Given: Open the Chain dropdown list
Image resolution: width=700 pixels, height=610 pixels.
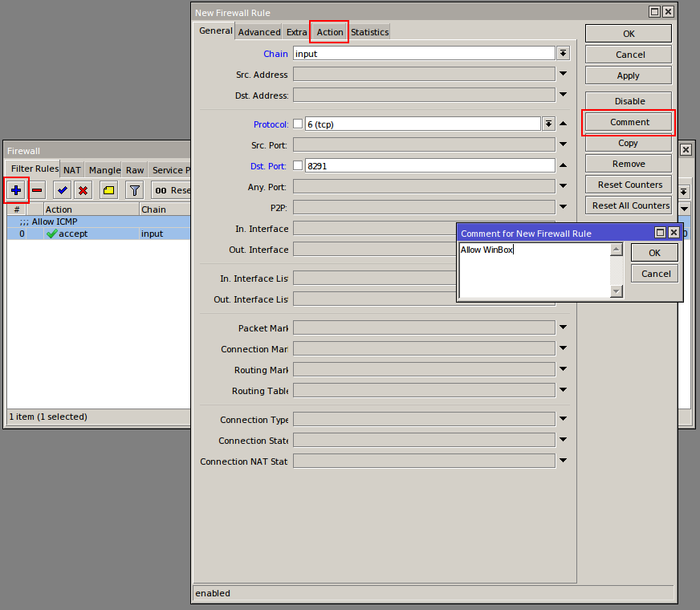Looking at the screenshot, I should coord(563,53).
